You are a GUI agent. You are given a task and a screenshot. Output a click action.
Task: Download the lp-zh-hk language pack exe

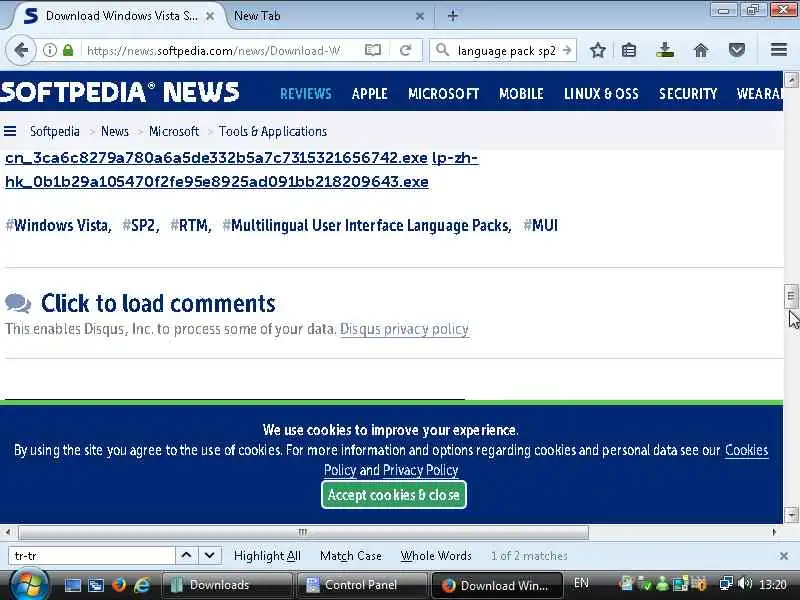217,182
